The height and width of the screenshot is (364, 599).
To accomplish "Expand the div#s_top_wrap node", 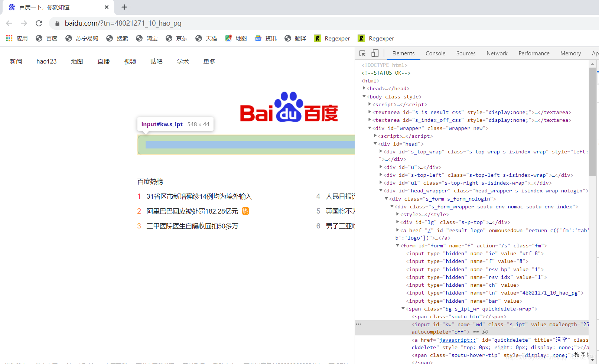I will click(381, 152).
